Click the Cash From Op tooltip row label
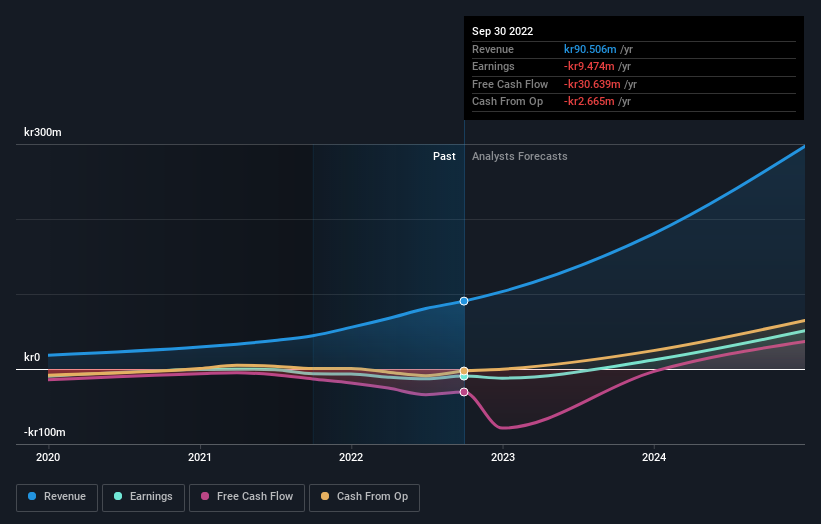 click(x=507, y=102)
